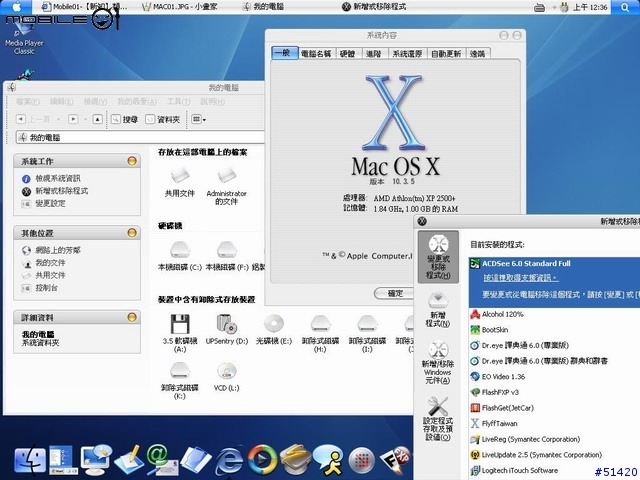Click the 確定 button in 系統內容

[x=394, y=293]
